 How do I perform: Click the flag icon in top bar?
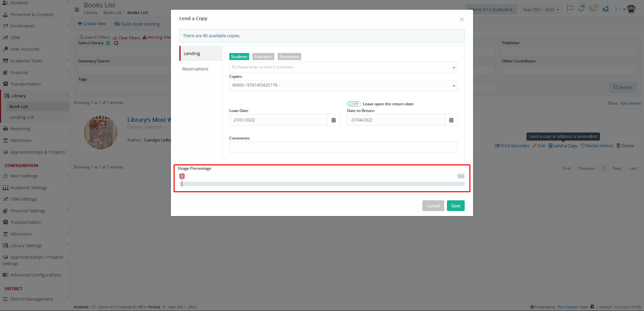[570, 8]
